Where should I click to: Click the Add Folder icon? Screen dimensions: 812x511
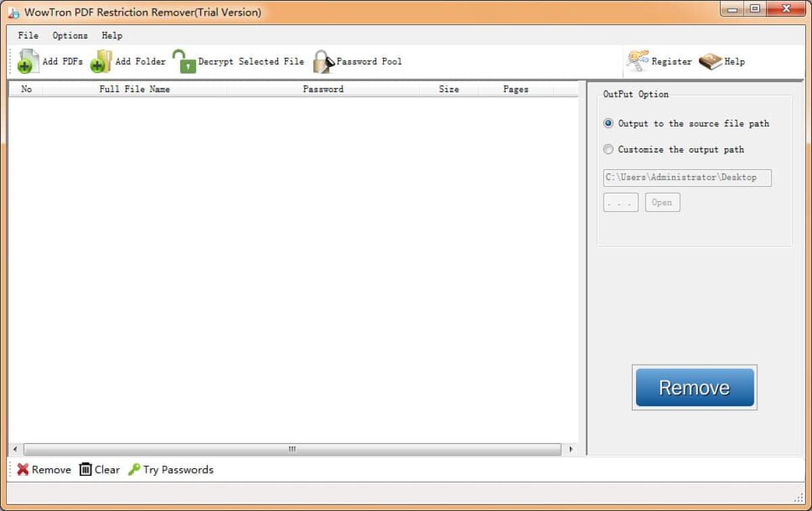pyautogui.click(x=100, y=62)
